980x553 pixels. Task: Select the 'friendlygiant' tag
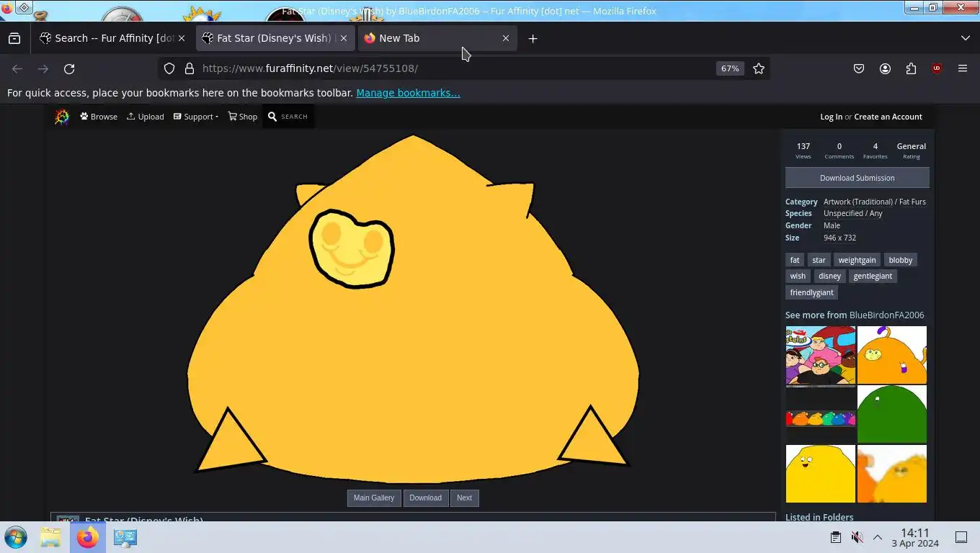click(x=811, y=292)
